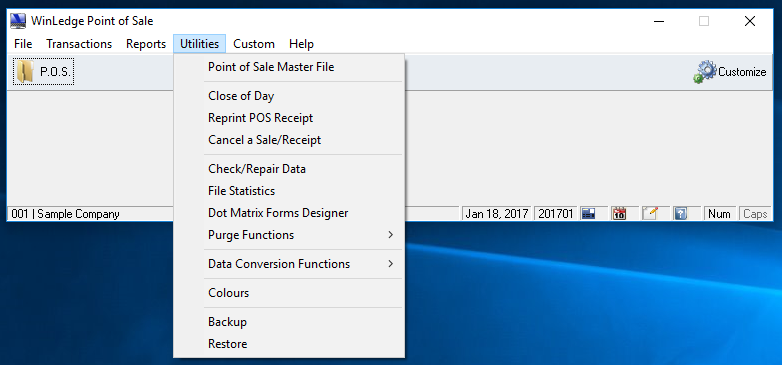Click the calculator icon in status bar
Image resolution: width=782 pixels, height=365 pixels.
click(x=588, y=214)
